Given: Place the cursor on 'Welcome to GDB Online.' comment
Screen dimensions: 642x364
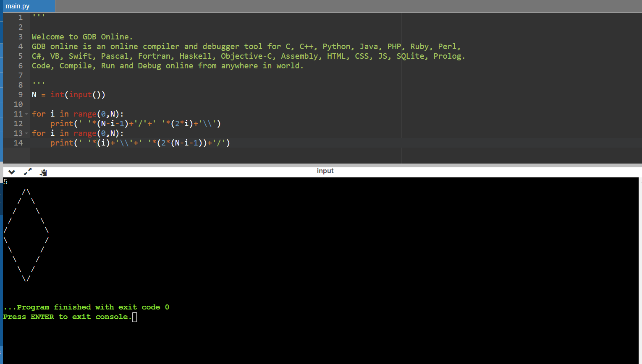Looking at the screenshot, I should [82, 37].
